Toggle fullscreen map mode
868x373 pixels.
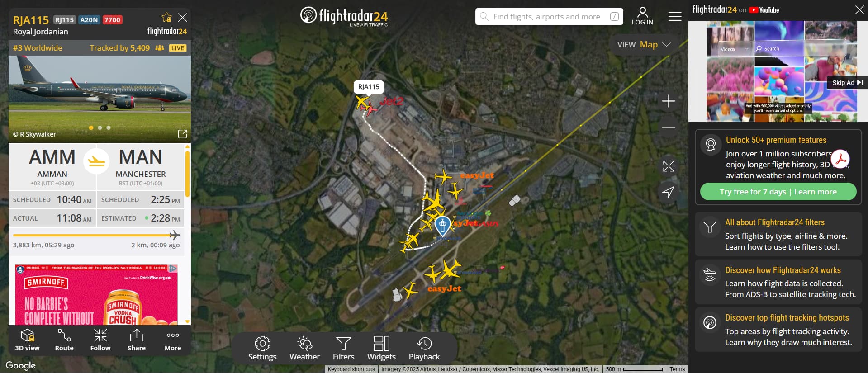pos(669,166)
